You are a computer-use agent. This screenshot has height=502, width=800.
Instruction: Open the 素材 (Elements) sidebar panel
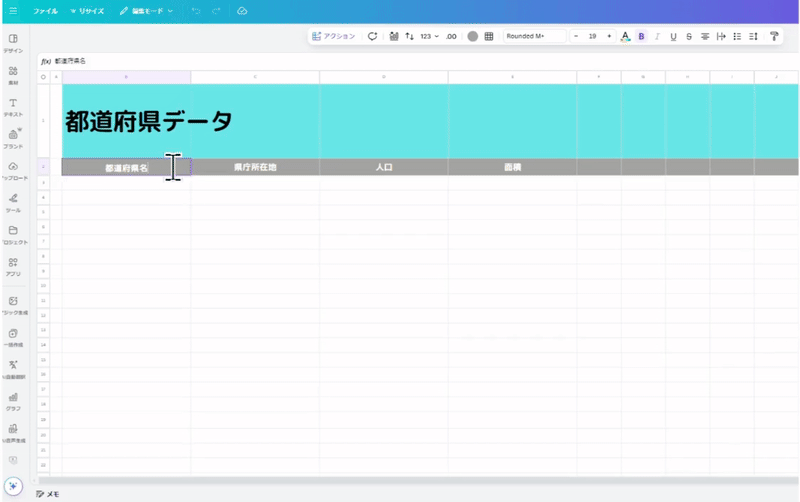tap(13, 74)
